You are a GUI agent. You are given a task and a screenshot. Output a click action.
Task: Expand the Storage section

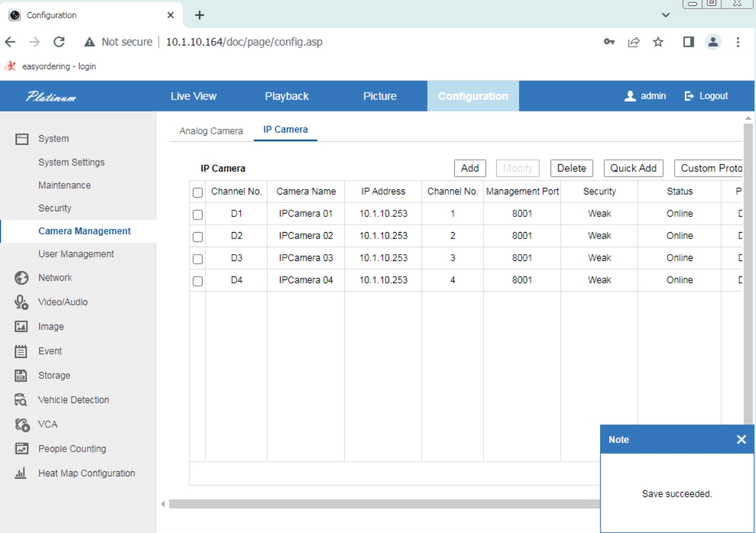[x=54, y=375]
